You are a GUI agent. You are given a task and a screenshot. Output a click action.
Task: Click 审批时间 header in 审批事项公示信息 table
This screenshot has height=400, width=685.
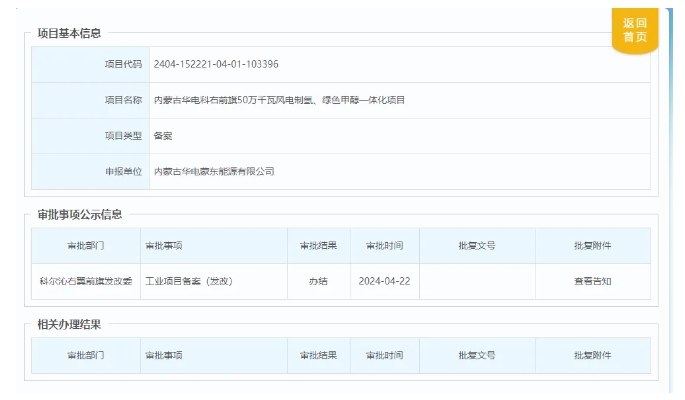384,245
